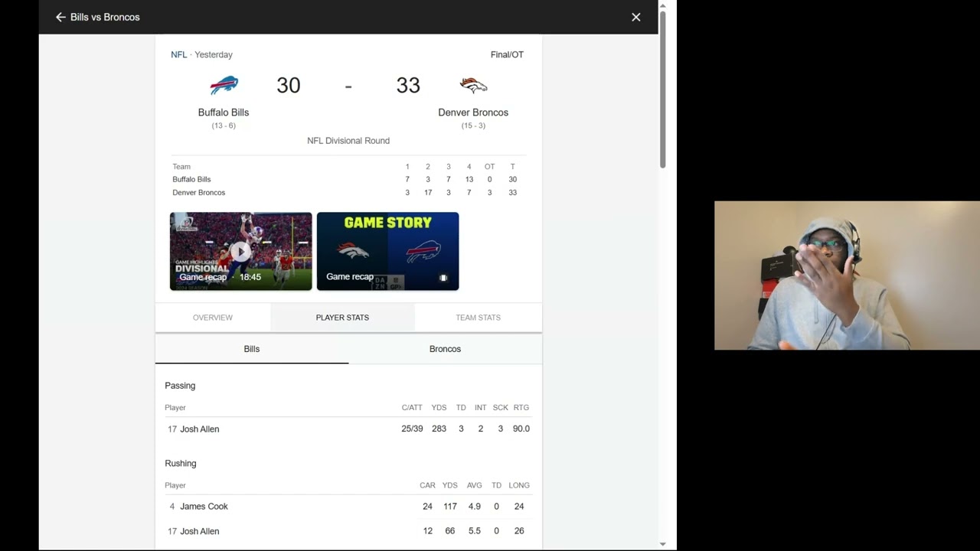The width and height of the screenshot is (980, 551).
Task: Click the webcam overlay video
Action: 847,275
